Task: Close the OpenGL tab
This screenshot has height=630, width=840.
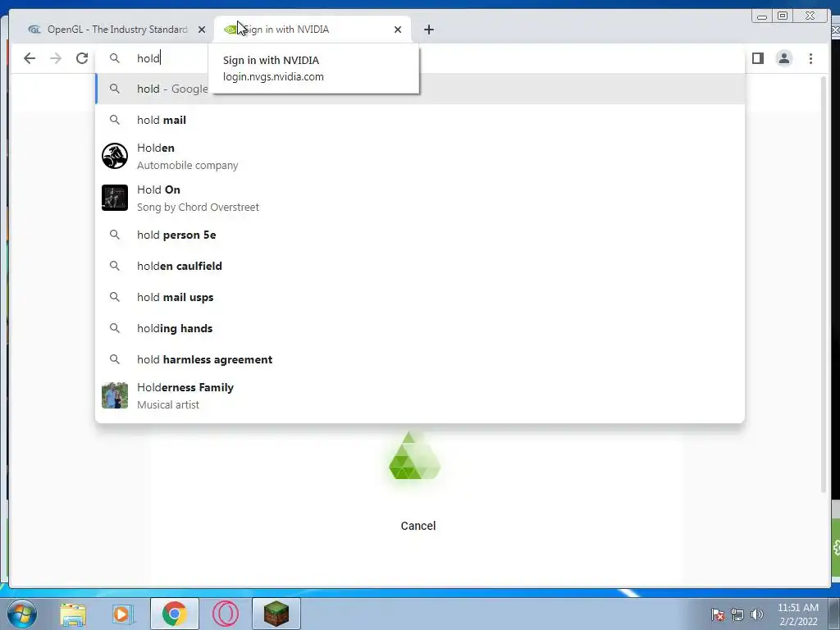Action: pos(202,30)
